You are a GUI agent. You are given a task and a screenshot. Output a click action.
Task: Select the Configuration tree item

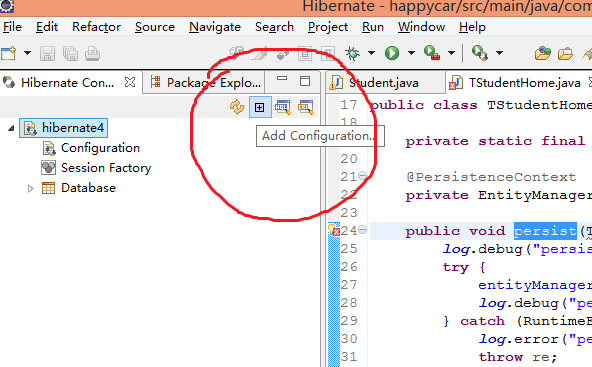[100, 148]
